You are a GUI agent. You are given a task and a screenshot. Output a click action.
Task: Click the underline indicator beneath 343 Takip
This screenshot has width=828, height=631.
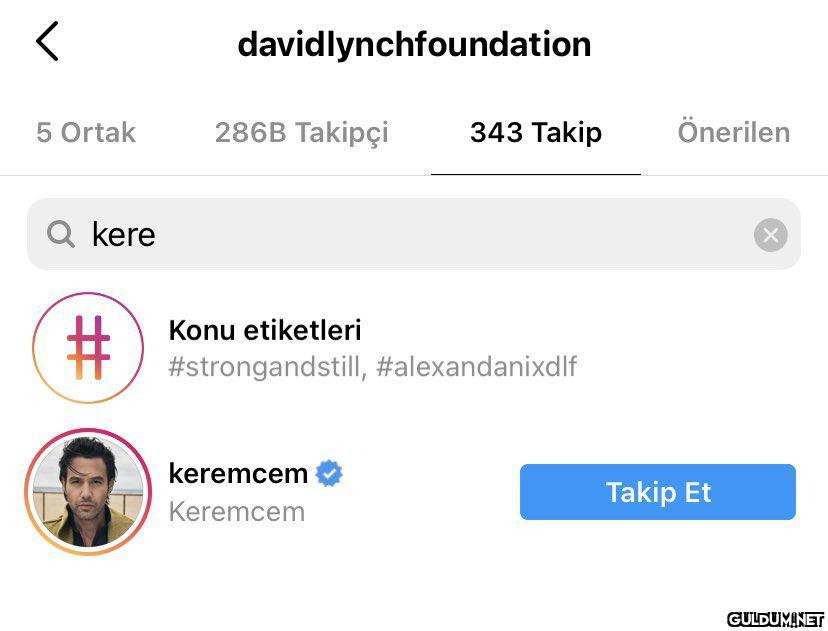point(536,174)
